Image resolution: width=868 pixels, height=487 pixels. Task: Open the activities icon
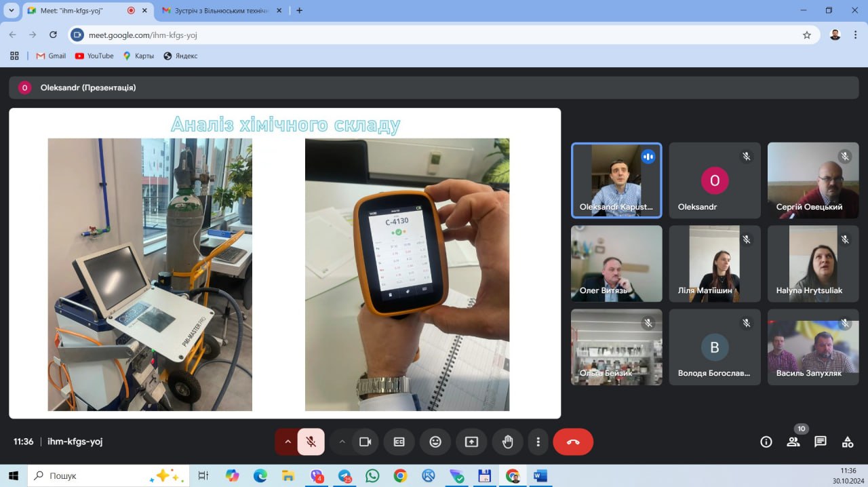(x=848, y=442)
